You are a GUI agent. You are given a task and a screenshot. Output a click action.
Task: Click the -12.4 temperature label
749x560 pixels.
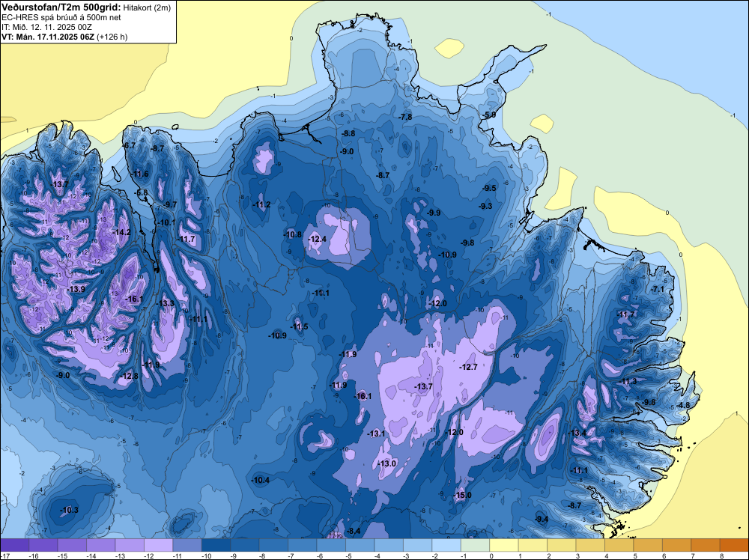pyautogui.click(x=318, y=239)
